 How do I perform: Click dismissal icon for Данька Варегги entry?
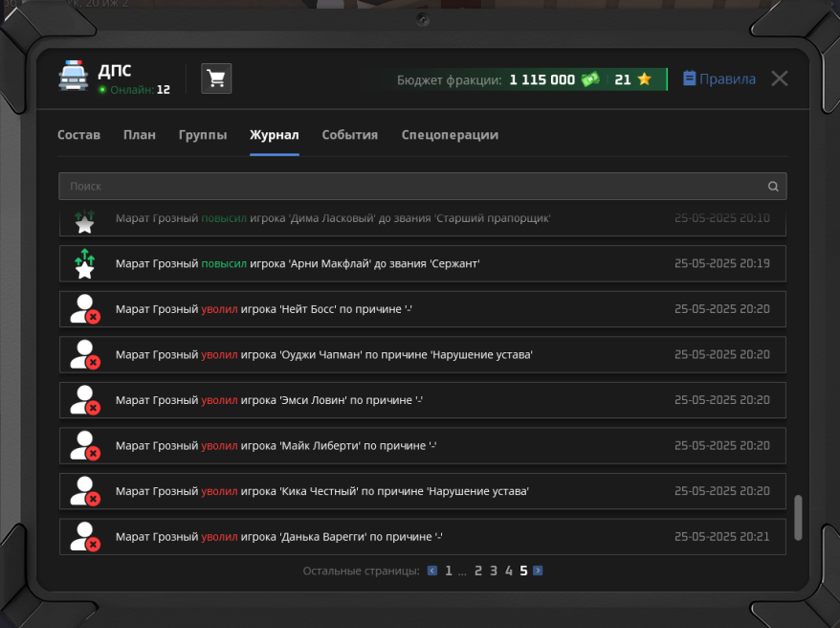[85, 537]
